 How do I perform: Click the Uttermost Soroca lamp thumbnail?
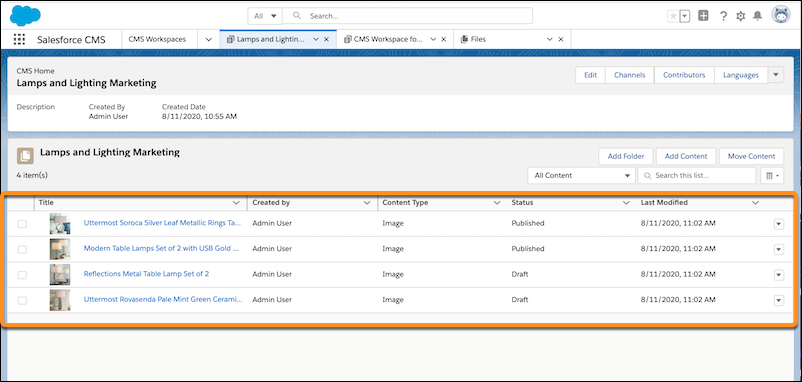[x=60, y=224]
